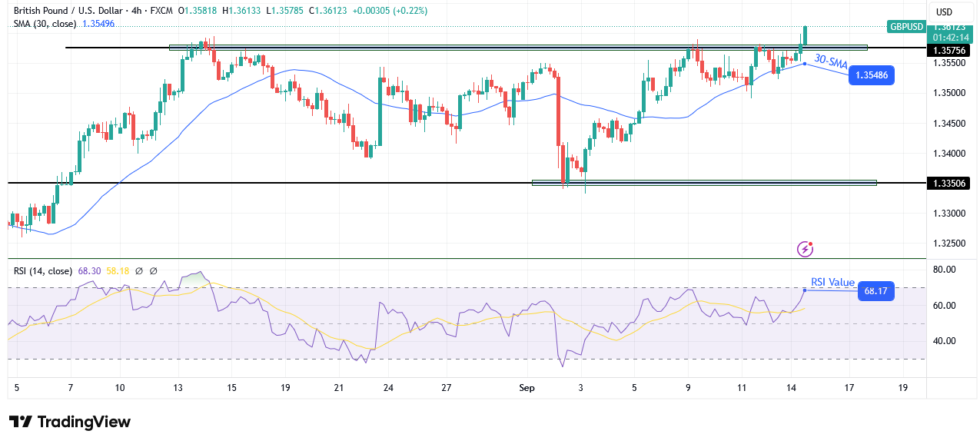Click the second Ø icon in RSI legend
This screenshot has height=444, width=980.
click(x=152, y=270)
